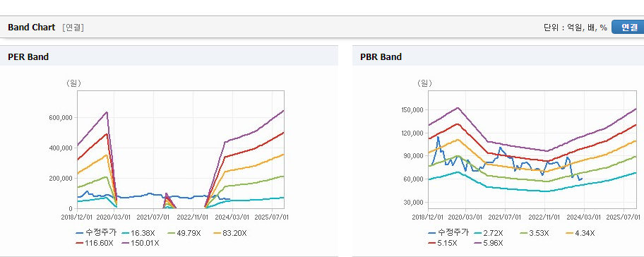644x257 pixels.
Task: Click the 150,000 y-axis label in PBR chart
Action: [x=412, y=110]
